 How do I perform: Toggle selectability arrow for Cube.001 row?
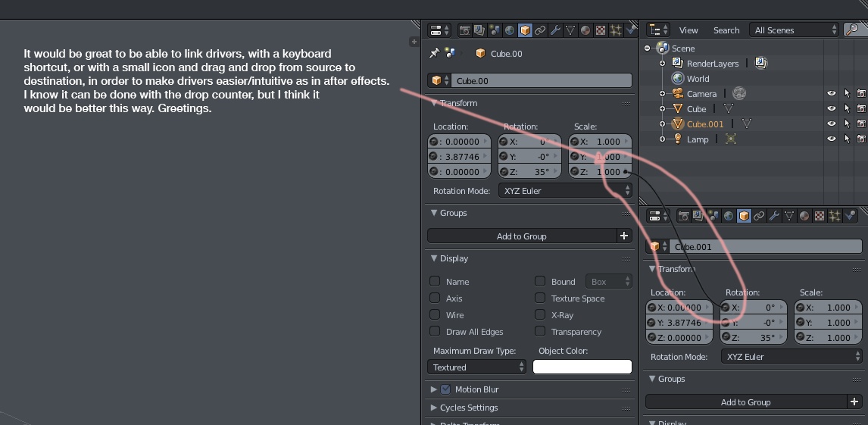coord(847,124)
